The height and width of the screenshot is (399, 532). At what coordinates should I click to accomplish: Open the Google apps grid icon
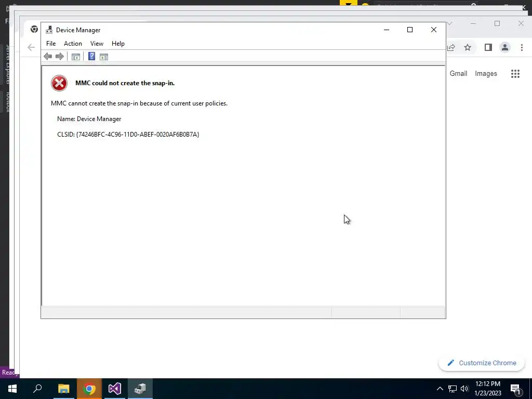(x=515, y=74)
